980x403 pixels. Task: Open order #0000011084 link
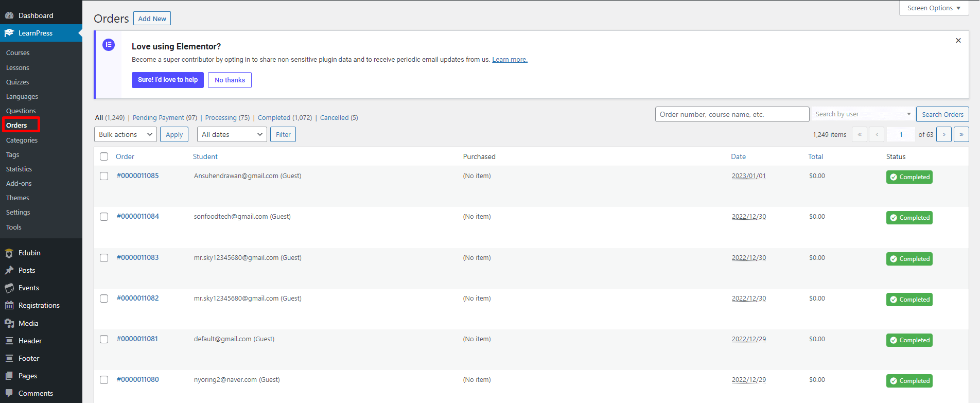coord(138,217)
